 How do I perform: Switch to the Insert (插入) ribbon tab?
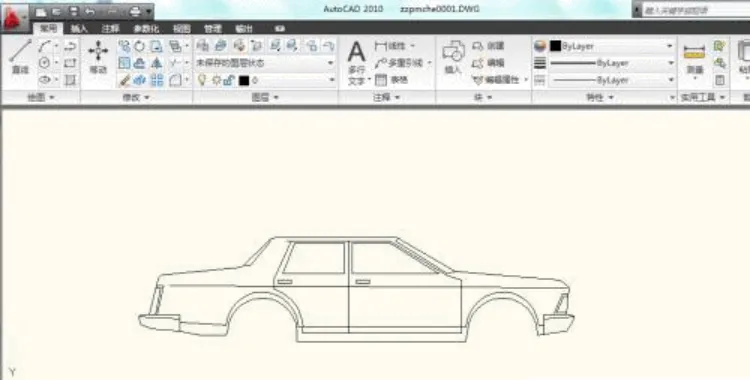click(79, 29)
